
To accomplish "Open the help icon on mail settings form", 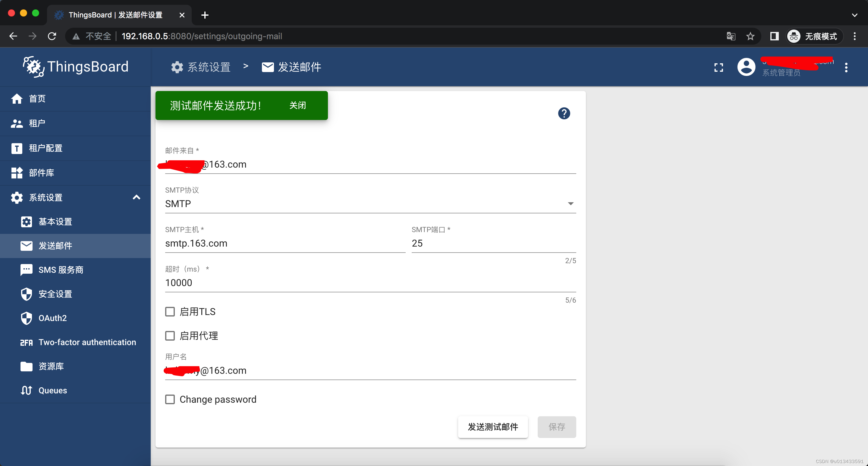I will (564, 114).
